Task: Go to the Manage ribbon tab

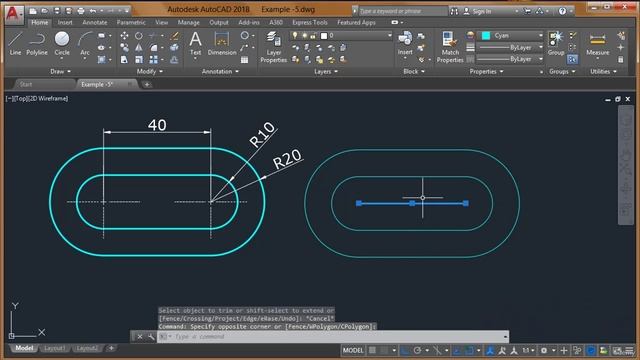Action: tap(188, 22)
